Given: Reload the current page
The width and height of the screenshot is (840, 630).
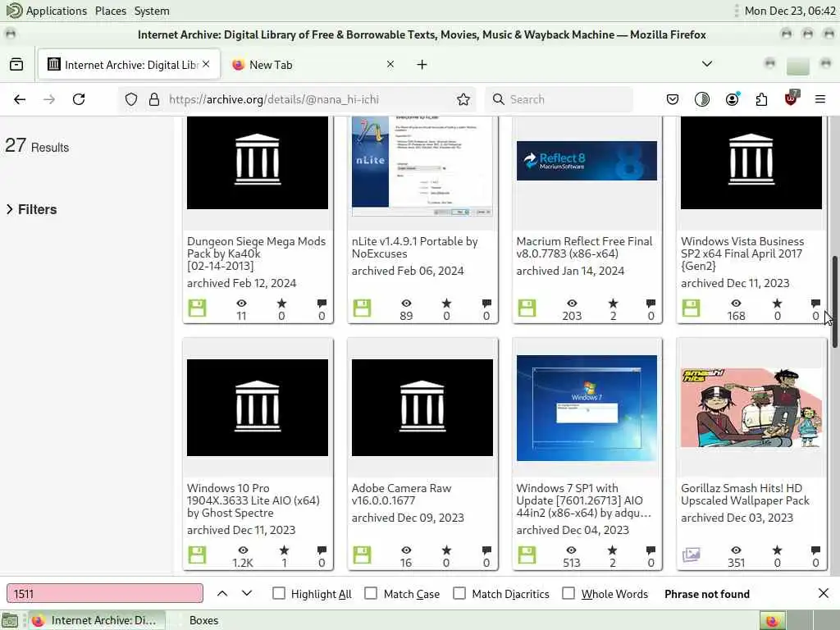Looking at the screenshot, I should 79,99.
